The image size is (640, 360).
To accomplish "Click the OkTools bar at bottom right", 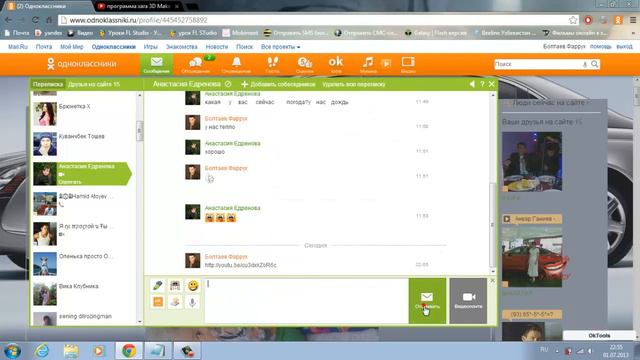I will click(599, 335).
